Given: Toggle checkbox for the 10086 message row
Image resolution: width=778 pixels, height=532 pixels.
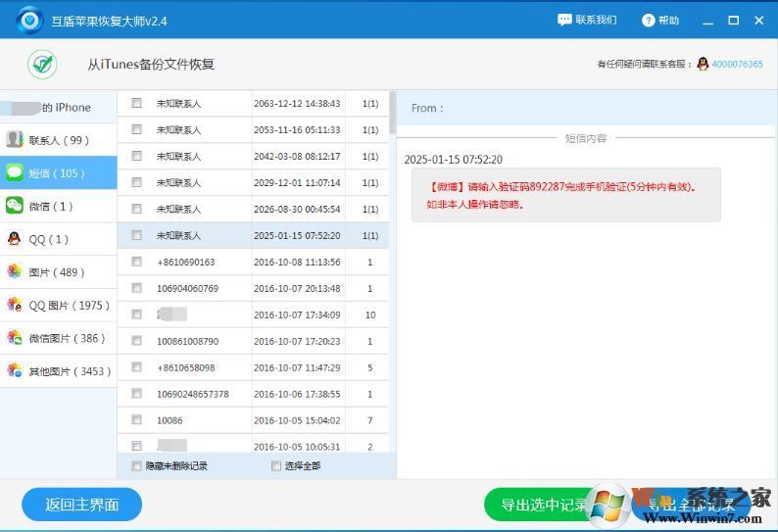Looking at the screenshot, I should tap(137, 420).
